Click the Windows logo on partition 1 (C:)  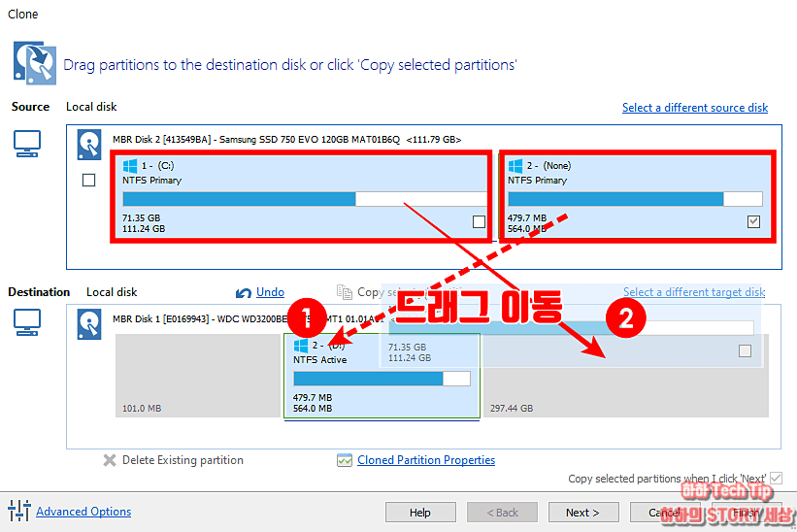(x=130, y=166)
